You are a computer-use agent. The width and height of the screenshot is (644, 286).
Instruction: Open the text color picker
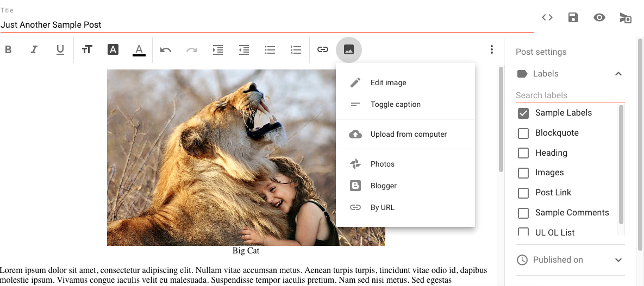139,50
